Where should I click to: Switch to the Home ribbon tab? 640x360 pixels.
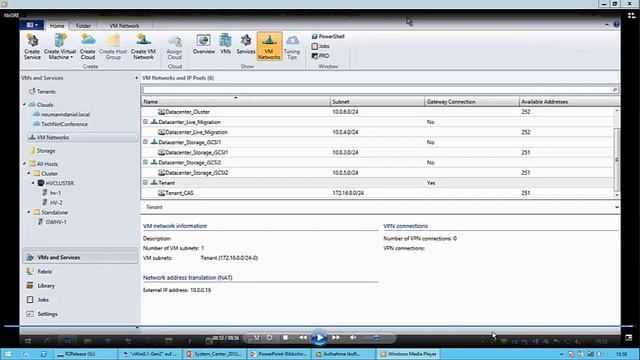click(x=57, y=26)
